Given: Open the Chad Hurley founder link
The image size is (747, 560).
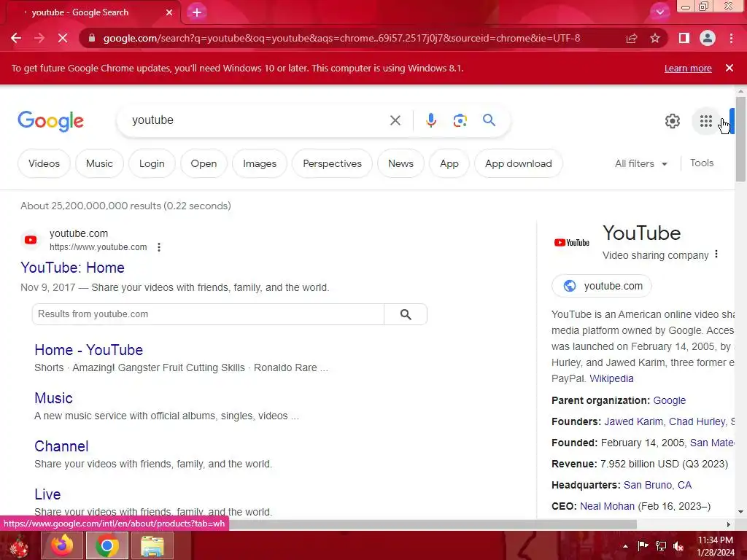Looking at the screenshot, I should 697,421.
